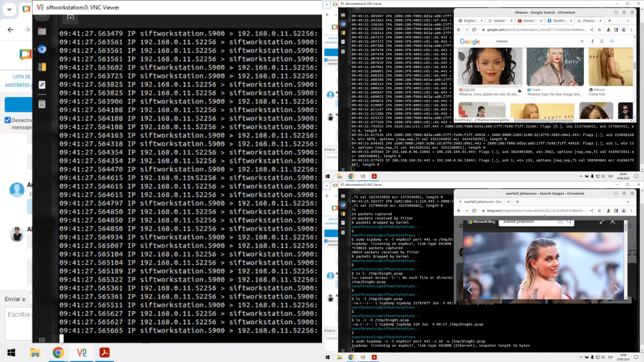The width and height of the screenshot is (644, 362).
Task: Click ESP language indicator in top-right taskbar
Action: pos(610,177)
